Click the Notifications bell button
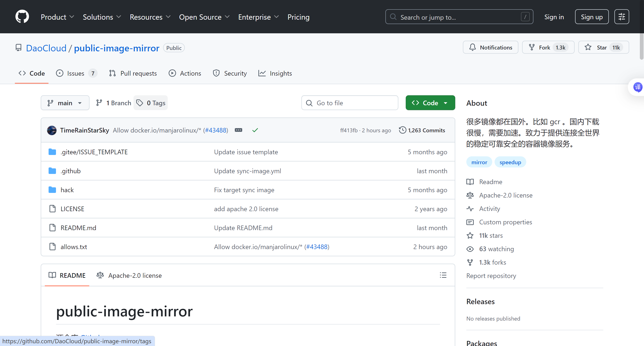This screenshot has width=644, height=346. pos(490,47)
